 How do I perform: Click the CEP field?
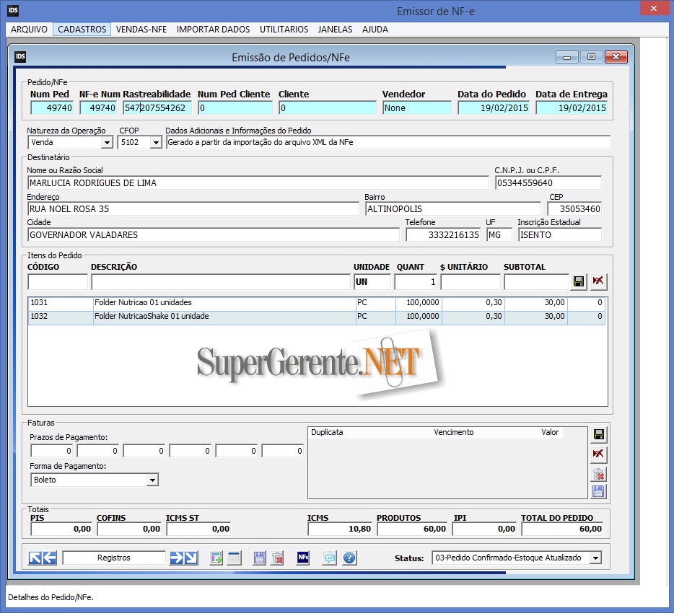[x=574, y=209]
